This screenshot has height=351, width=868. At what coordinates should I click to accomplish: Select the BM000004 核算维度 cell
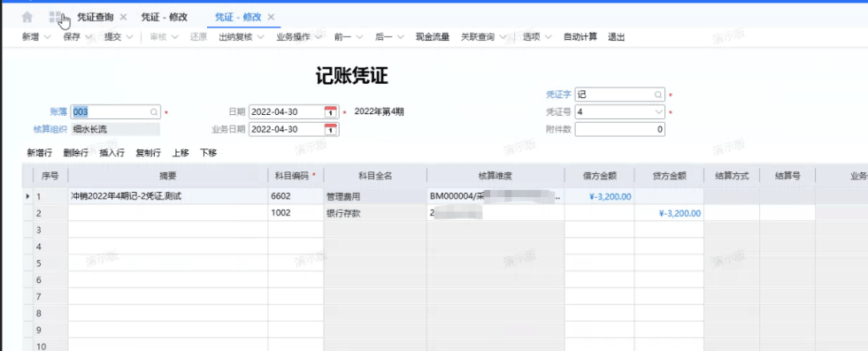click(x=495, y=196)
